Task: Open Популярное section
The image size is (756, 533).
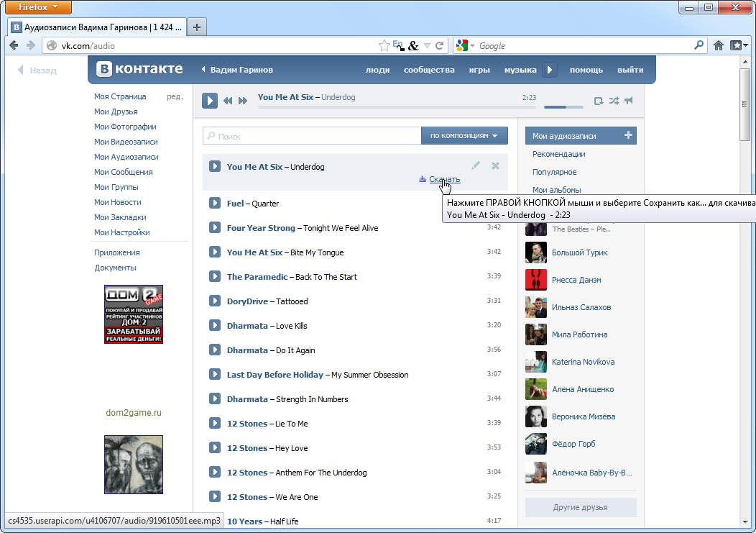Action: pyautogui.click(x=555, y=172)
